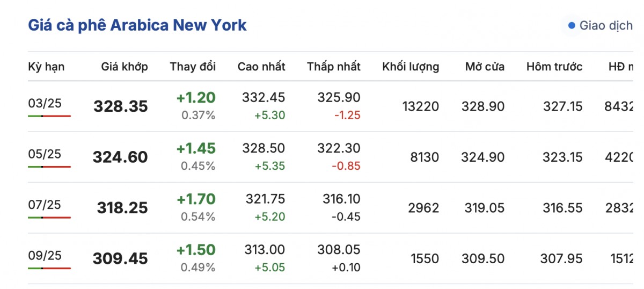This screenshot has width=644, height=289.
Task: Click the range bar under 07/25
Action: pos(49,218)
